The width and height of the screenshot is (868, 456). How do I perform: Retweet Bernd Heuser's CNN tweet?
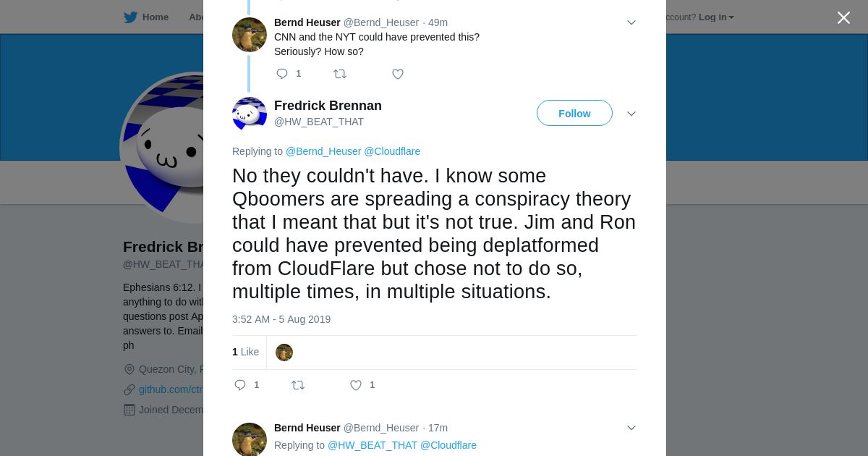[x=339, y=74]
